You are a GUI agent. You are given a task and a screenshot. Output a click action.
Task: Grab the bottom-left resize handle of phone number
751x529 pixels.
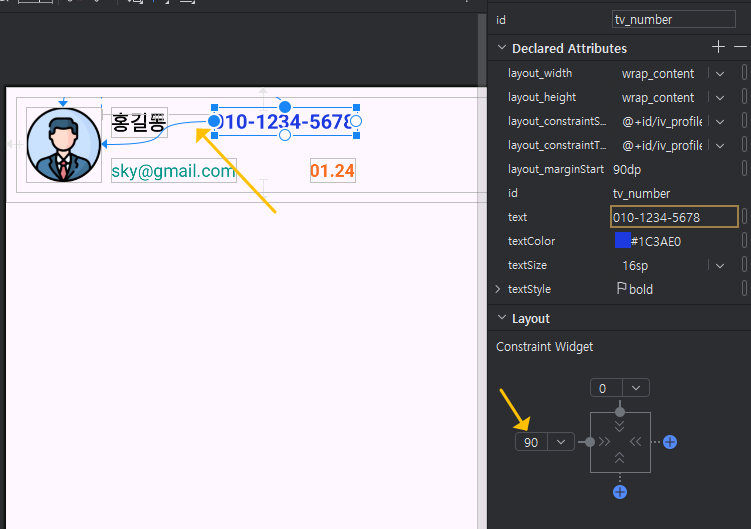tap(215, 136)
